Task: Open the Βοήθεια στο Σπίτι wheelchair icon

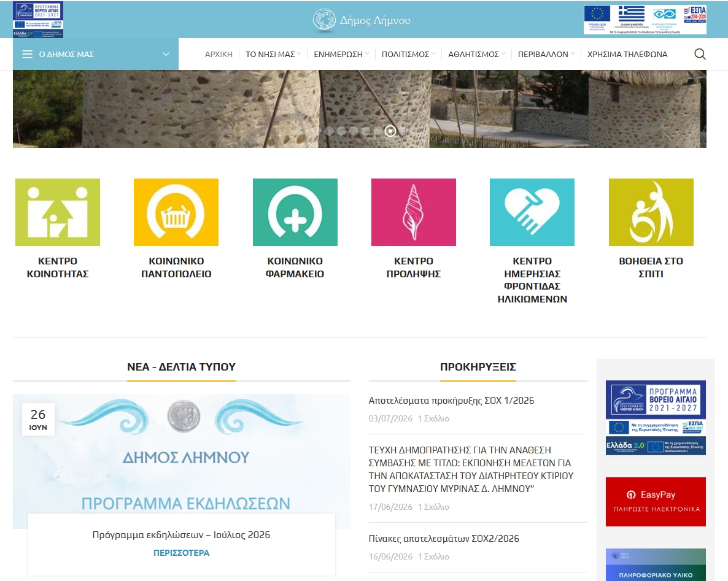Action: pos(651,212)
